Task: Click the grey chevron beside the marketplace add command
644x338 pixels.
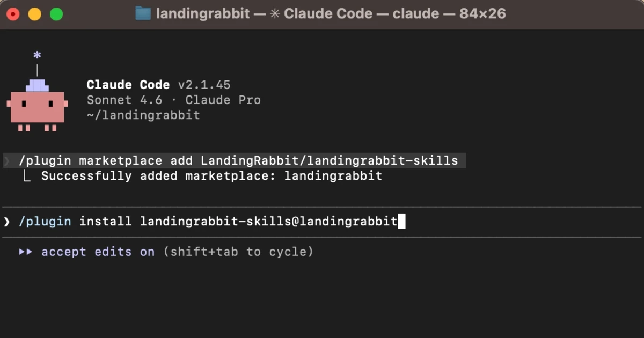Action: coord(7,160)
